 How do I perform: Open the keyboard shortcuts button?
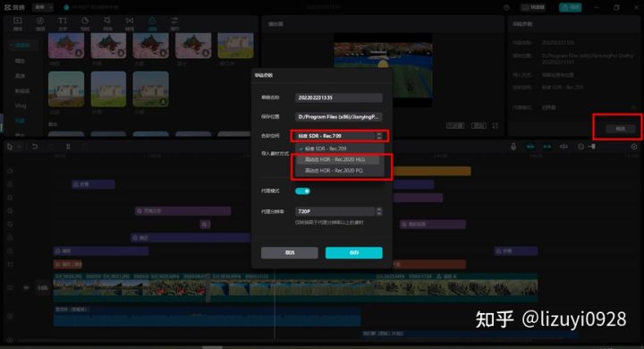[x=533, y=7]
